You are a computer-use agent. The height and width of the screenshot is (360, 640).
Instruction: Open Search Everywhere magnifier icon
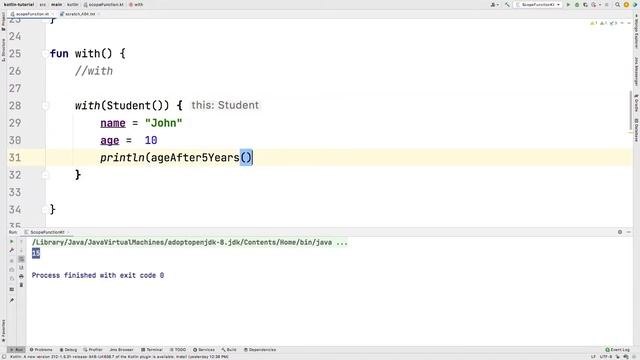click(617, 4)
